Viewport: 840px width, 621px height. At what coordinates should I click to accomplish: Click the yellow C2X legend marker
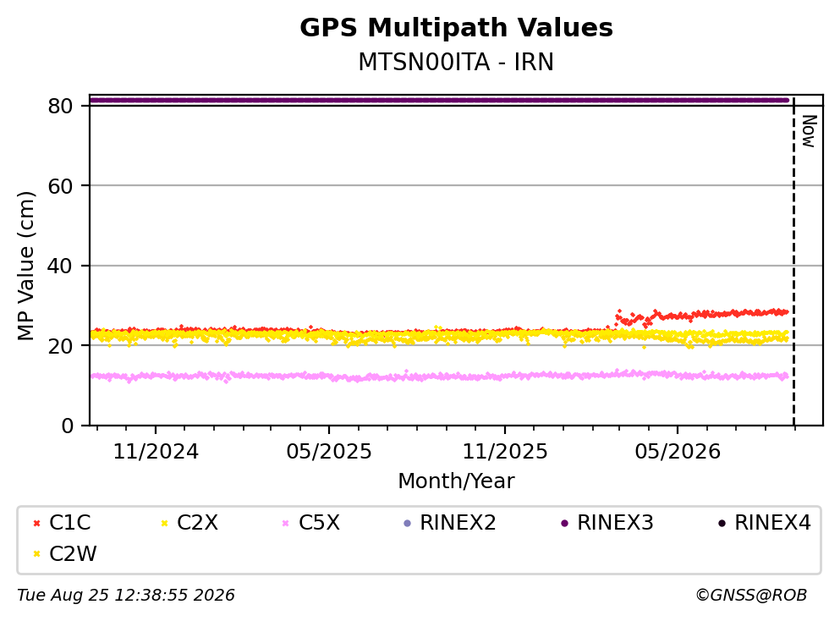[x=164, y=523]
